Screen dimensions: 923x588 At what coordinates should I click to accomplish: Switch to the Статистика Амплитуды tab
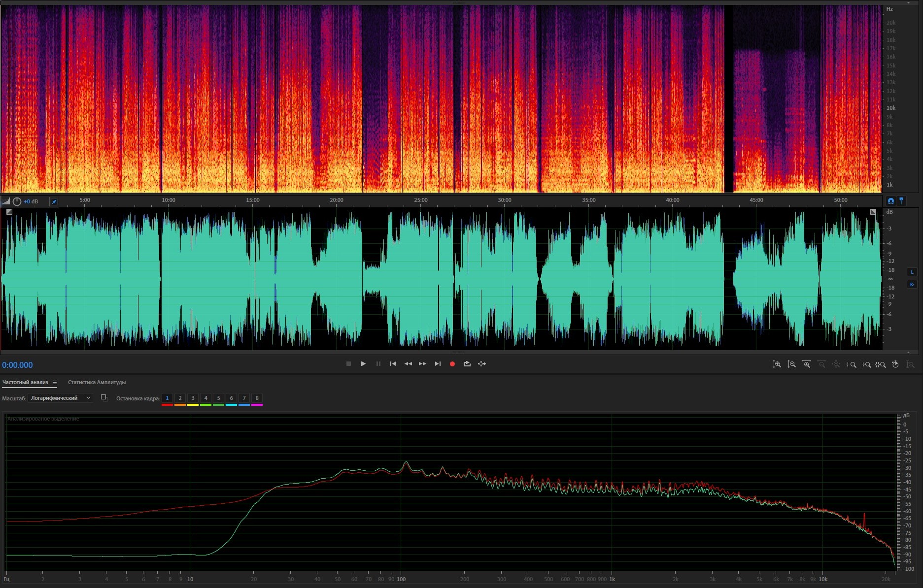click(x=97, y=382)
